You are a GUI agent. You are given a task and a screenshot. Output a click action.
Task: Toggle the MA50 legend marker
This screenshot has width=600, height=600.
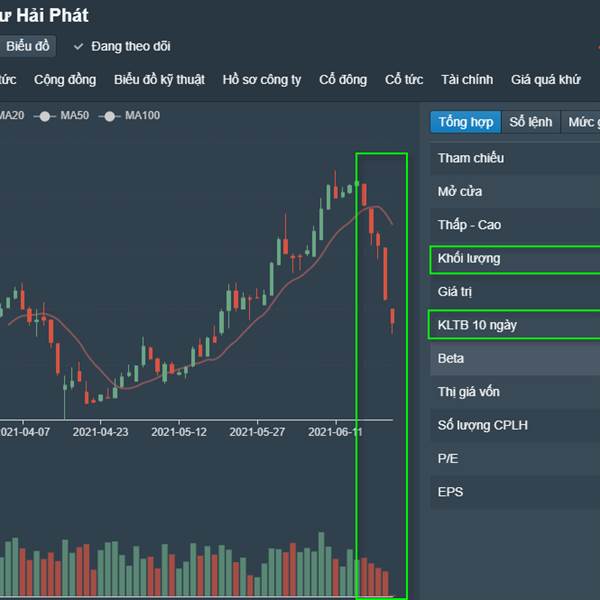click(x=45, y=116)
